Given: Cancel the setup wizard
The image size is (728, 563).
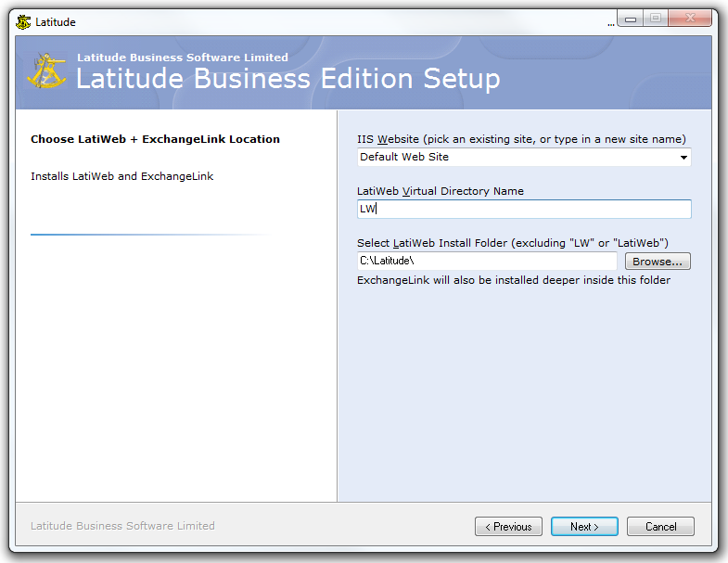Looking at the screenshot, I should (x=660, y=527).
